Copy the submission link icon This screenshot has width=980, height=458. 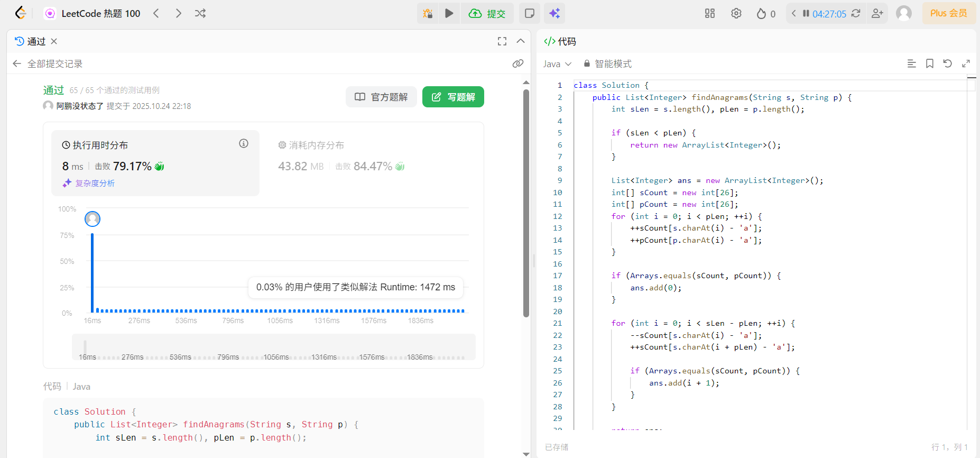pos(518,63)
